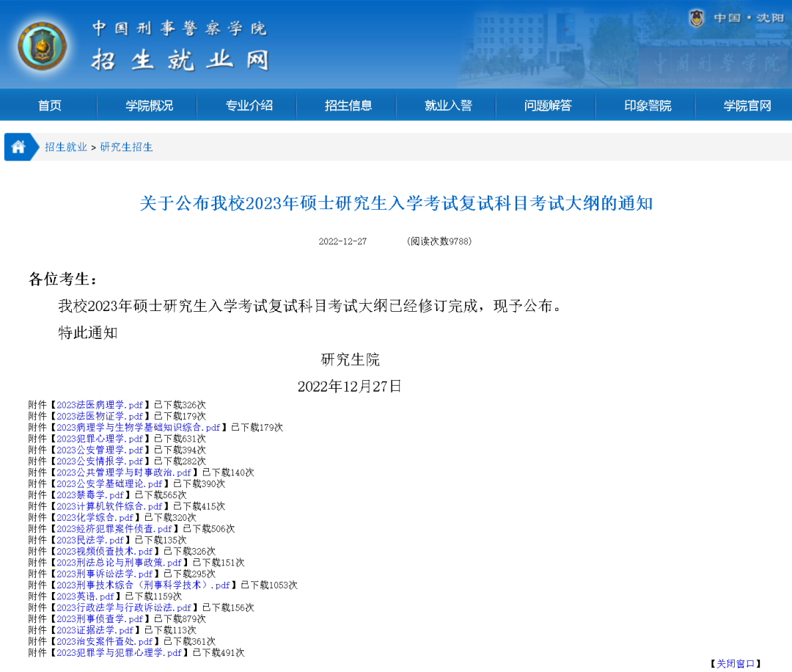The height and width of the screenshot is (672, 792).
Task: Download 2023公共管理学与时事政治.pdf
Action: (124, 472)
